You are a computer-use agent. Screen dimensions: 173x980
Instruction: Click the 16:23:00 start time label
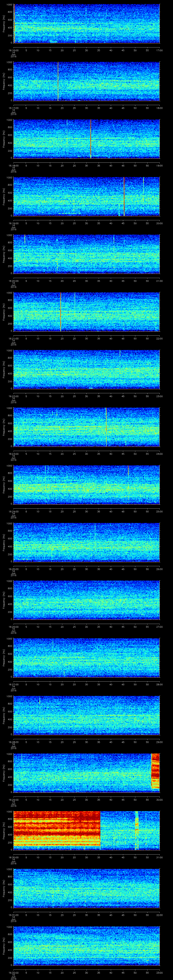[14, 454]
